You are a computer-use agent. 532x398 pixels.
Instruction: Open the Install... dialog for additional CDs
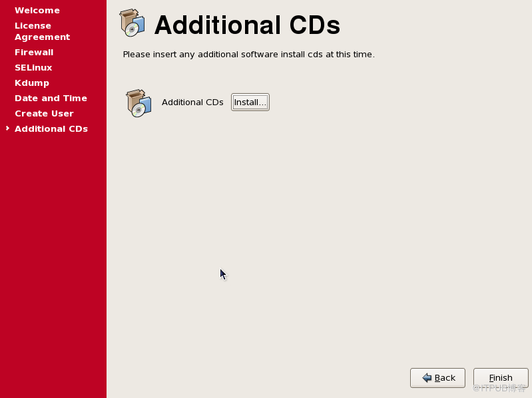[250, 102]
